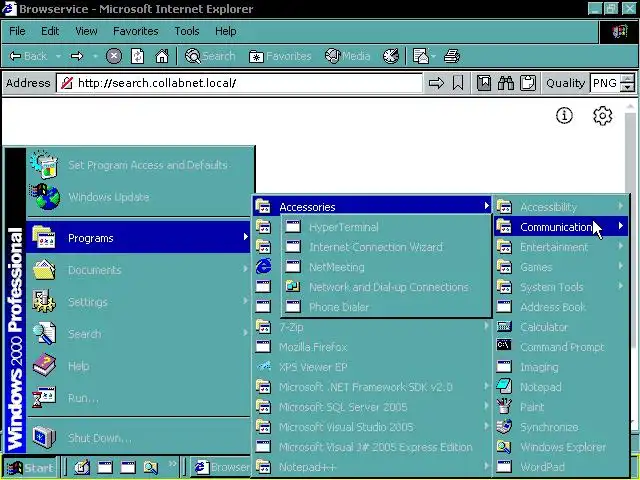Choose Run... from the Start menu
The height and width of the screenshot is (480, 640).
pos(139,398)
